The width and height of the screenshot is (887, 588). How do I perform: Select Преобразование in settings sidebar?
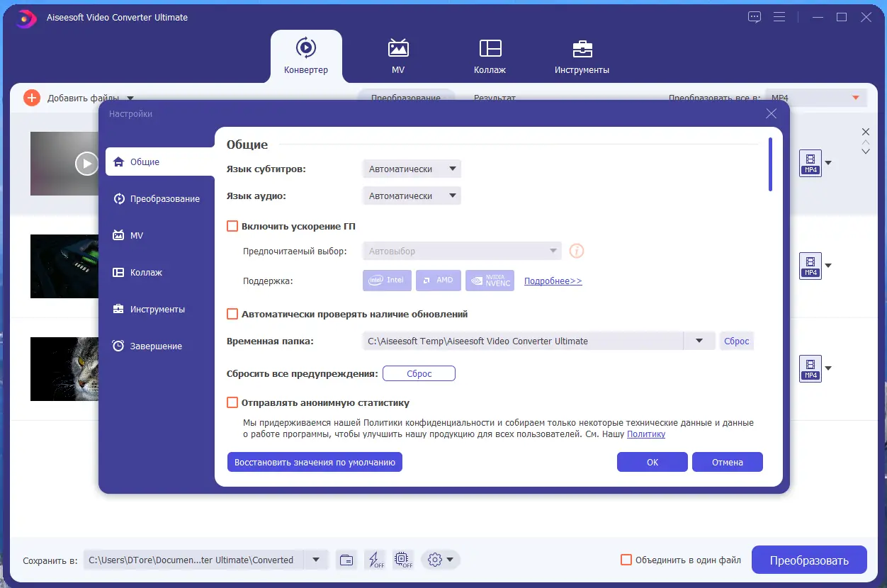pos(157,199)
